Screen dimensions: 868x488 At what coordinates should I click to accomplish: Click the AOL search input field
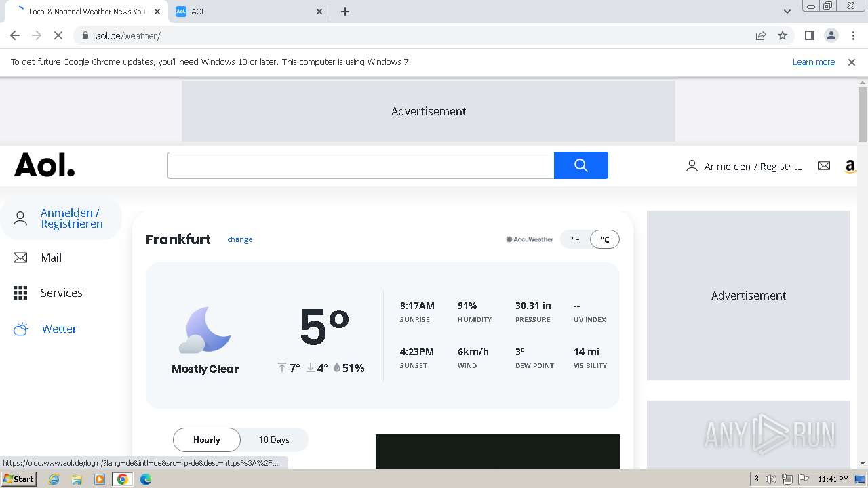click(x=361, y=165)
